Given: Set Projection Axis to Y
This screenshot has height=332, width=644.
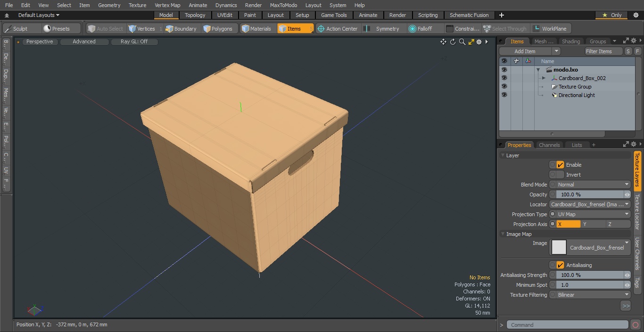Looking at the screenshot, I should coord(593,224).
